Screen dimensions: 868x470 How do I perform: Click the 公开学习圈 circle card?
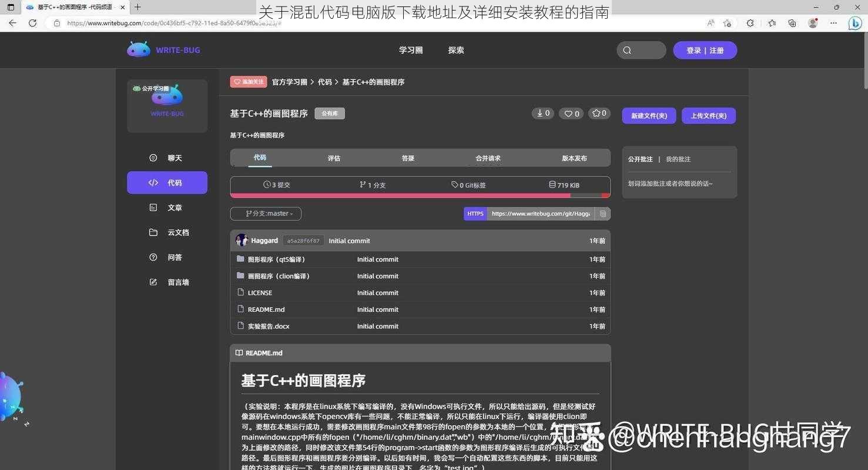coord(167,106)
